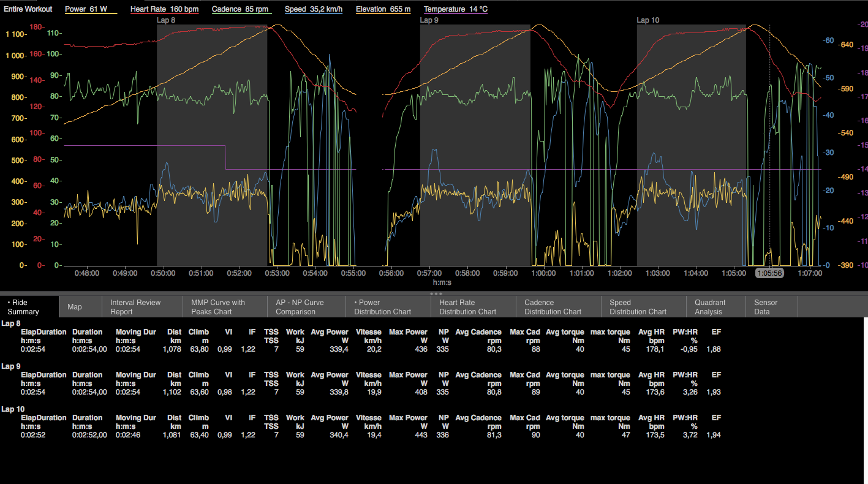View the Heart Rate Distribution Chart tab
The image size is (868, 484).
tap(467, 307)
